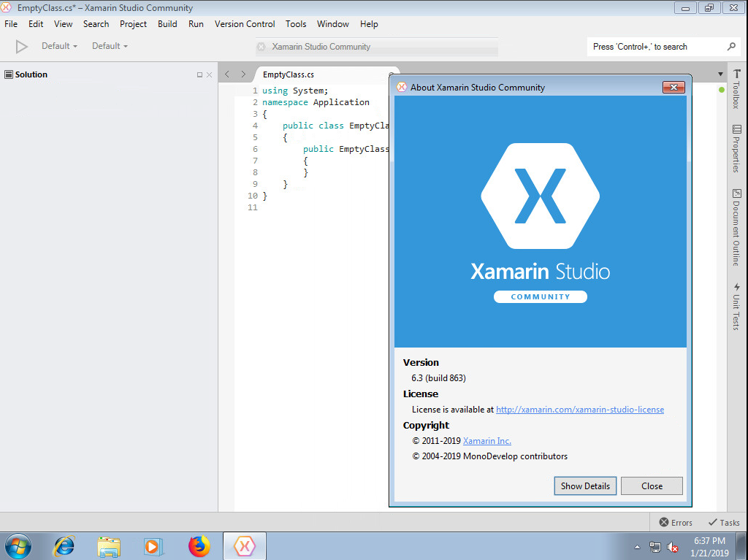This screenshot has height=560, width=748.
Task: Click the search magnifier icon
Action: tap(731, 47)
